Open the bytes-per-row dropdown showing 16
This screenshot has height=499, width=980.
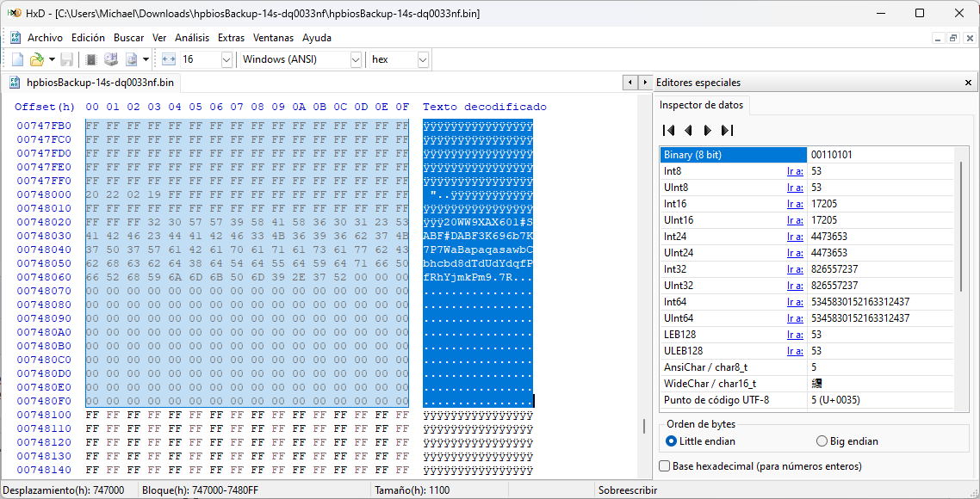(x=226, y=59)
